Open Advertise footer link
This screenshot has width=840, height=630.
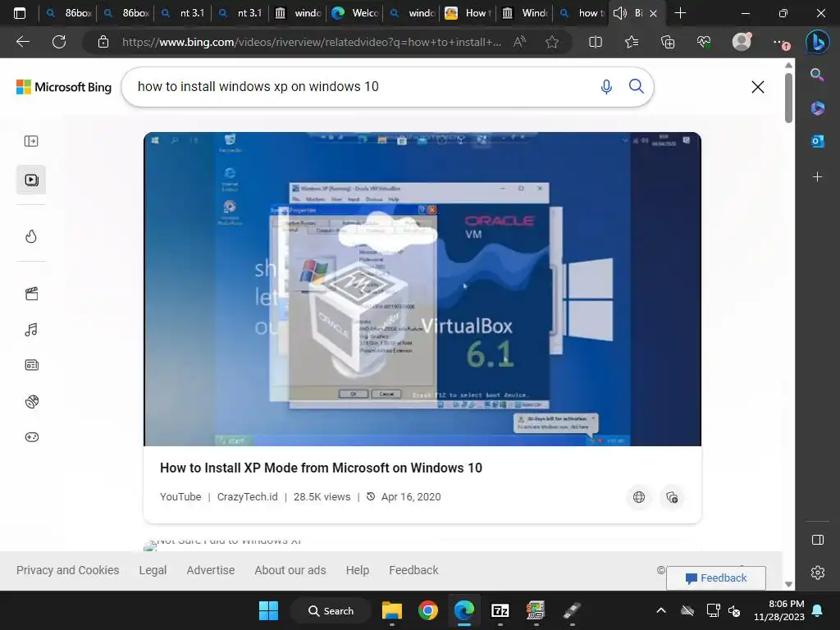pyautogui.click(x=211, y=570)
